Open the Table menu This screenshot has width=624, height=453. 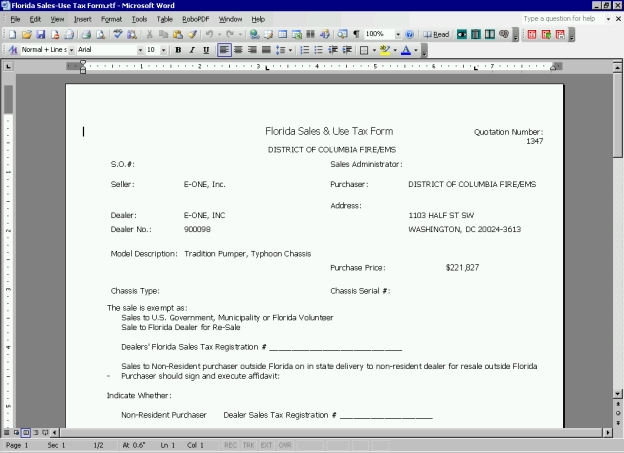[164, 19]
